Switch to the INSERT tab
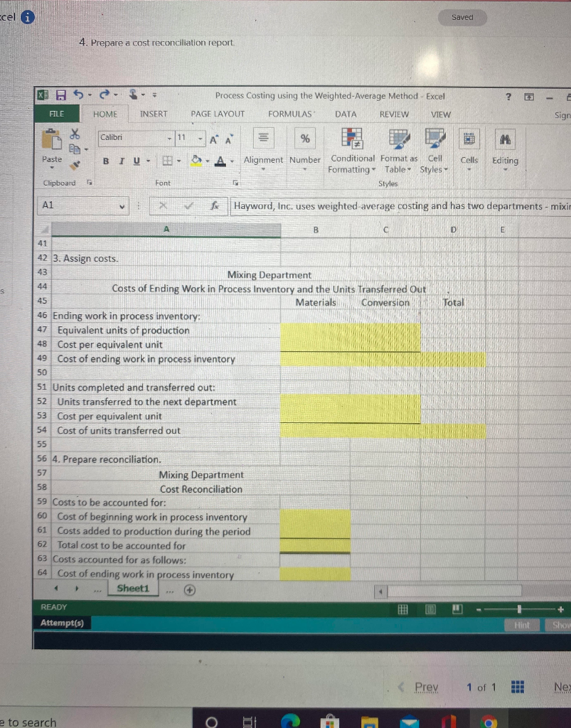The height and width of the screenshot is (728, 571). (x=154, y=114)
